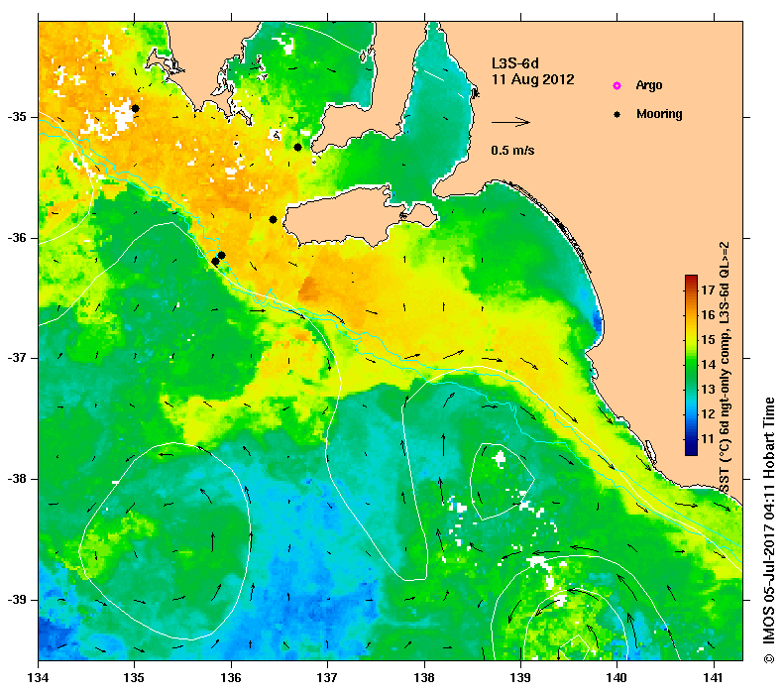Click the vertical SST (°C) colorbar caption

point(724,368)
